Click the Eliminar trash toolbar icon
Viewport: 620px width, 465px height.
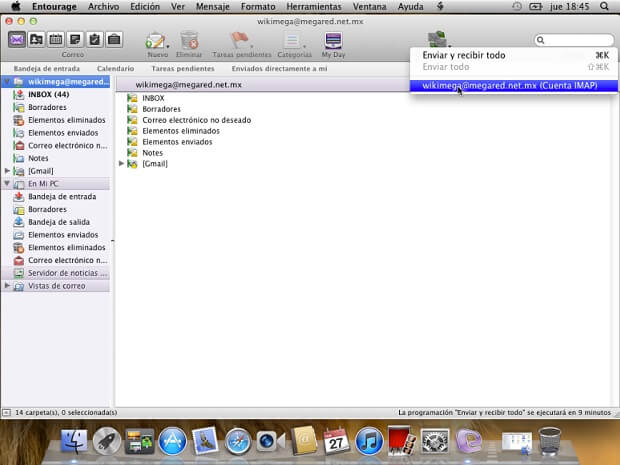[x=189, y=40]
